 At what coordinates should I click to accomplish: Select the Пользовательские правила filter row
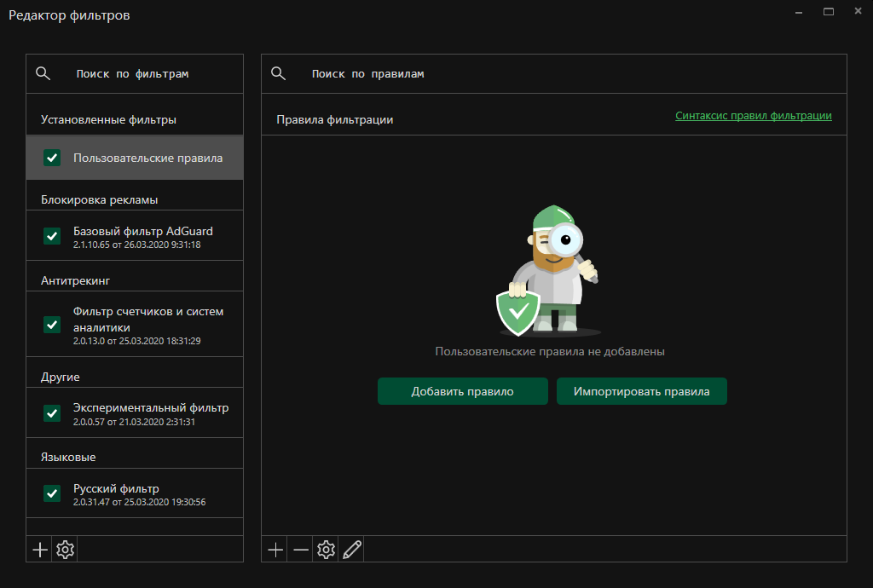[135, 158]
